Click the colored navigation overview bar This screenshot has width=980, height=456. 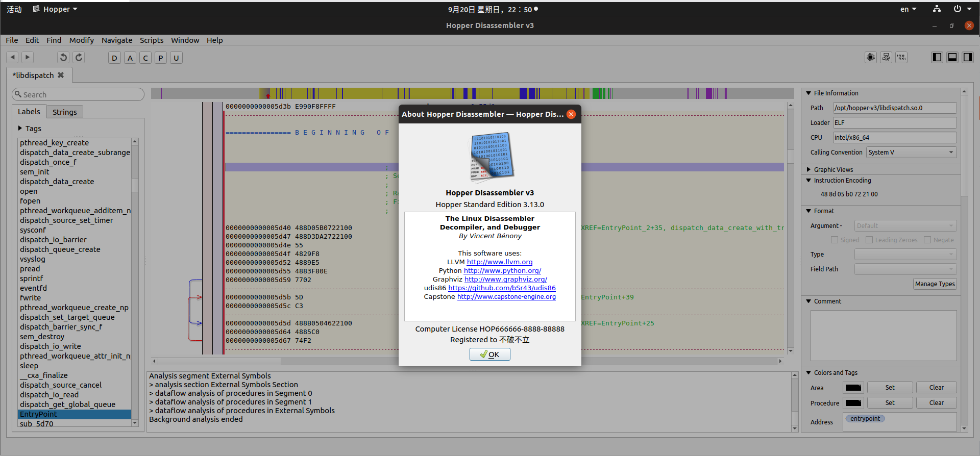pyautogui.click(x=473, y=93)
